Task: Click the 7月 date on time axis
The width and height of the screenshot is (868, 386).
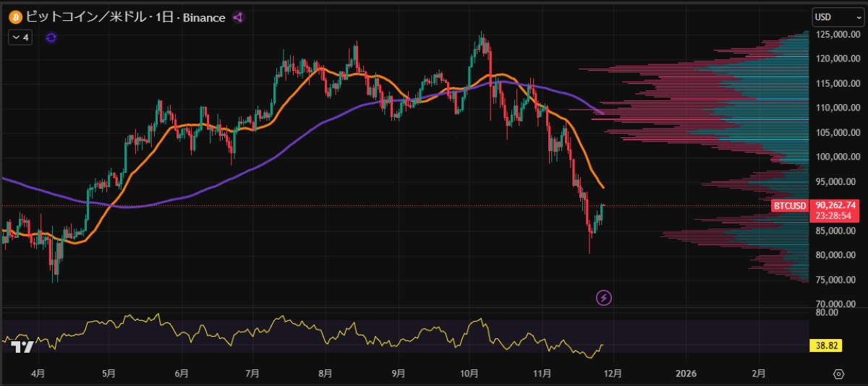Action: coord(252,374)
